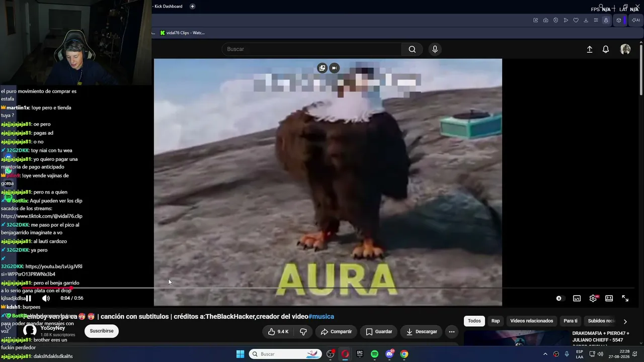Viewport: 644px width, 362px height.
Task: Open the ad blocker shield icon
Action: pyautogui.click(x=556, y=20)
